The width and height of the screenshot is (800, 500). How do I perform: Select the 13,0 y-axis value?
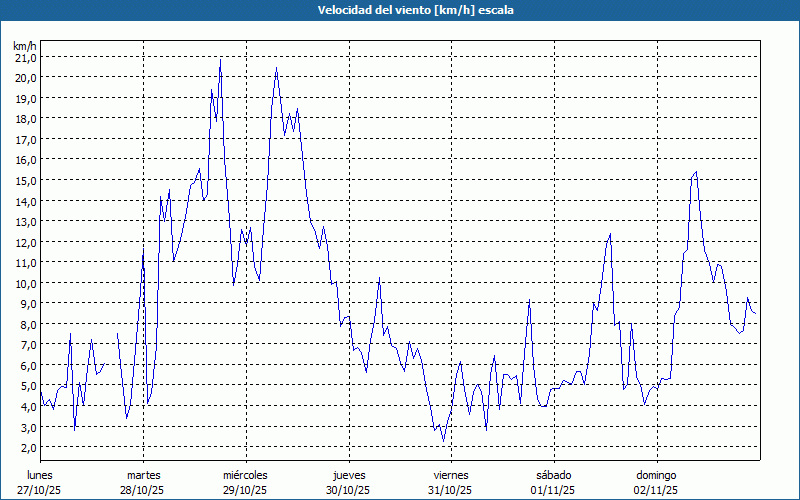click(26, 222)
